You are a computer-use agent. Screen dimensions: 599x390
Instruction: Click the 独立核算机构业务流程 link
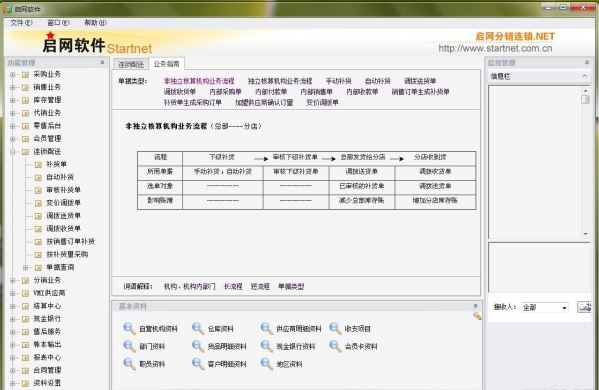280,81
